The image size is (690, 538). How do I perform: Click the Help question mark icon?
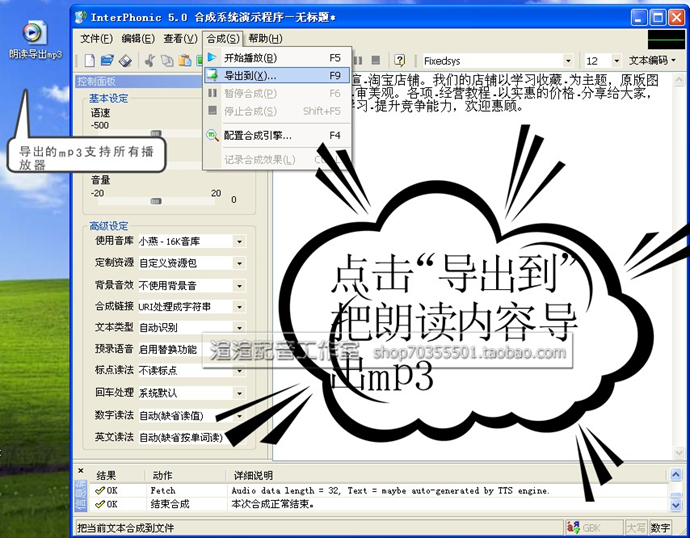pyautogui.click(x=399, y=60)
